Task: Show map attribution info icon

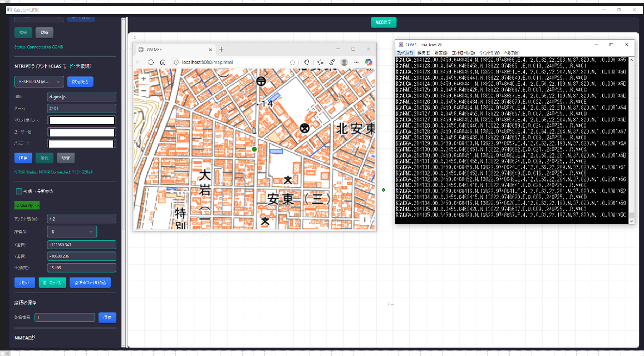Action: pyautogui.click(x=365, y=220)
